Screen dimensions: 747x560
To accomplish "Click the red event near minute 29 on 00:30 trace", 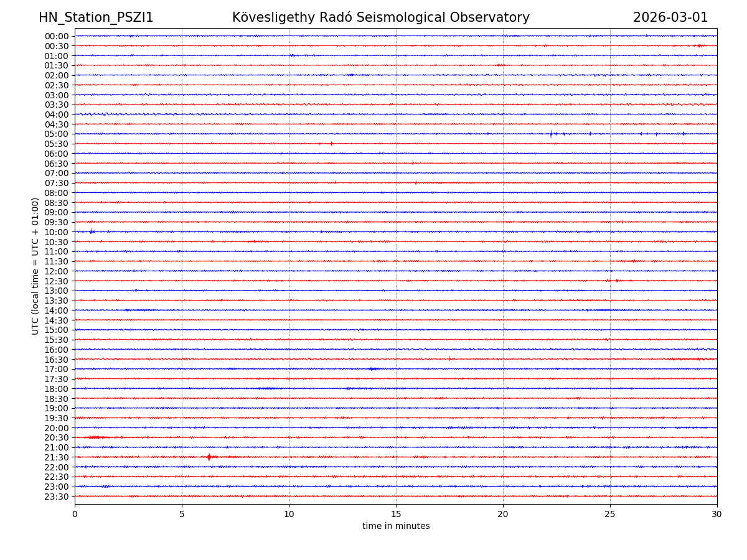I will coord(700,45).
